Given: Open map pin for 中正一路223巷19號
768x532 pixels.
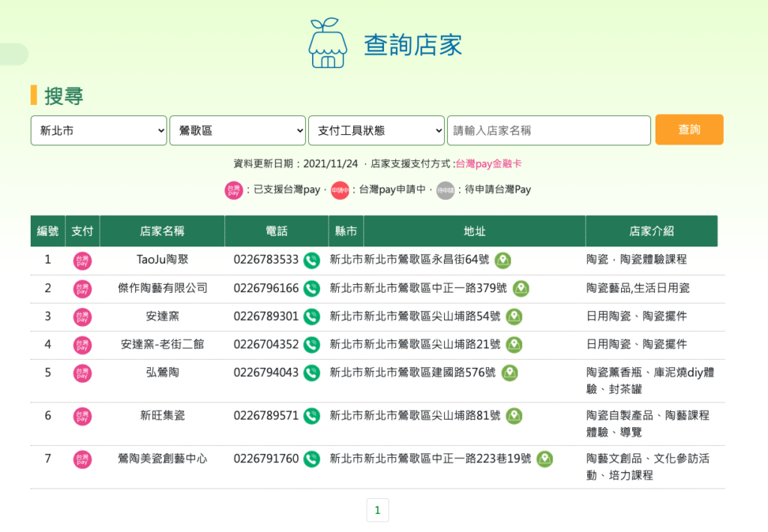Looking at the screenshot, I should pos(544,459).
